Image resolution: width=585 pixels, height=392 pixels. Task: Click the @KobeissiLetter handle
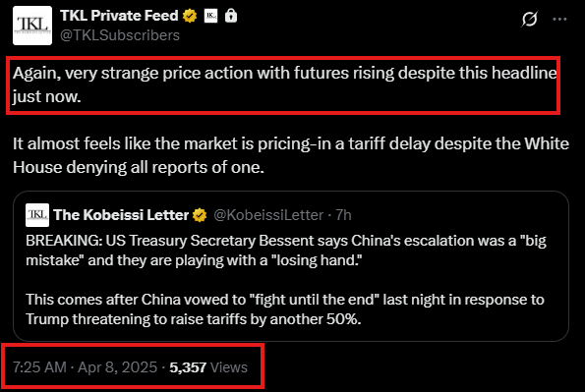pos(268,215)
